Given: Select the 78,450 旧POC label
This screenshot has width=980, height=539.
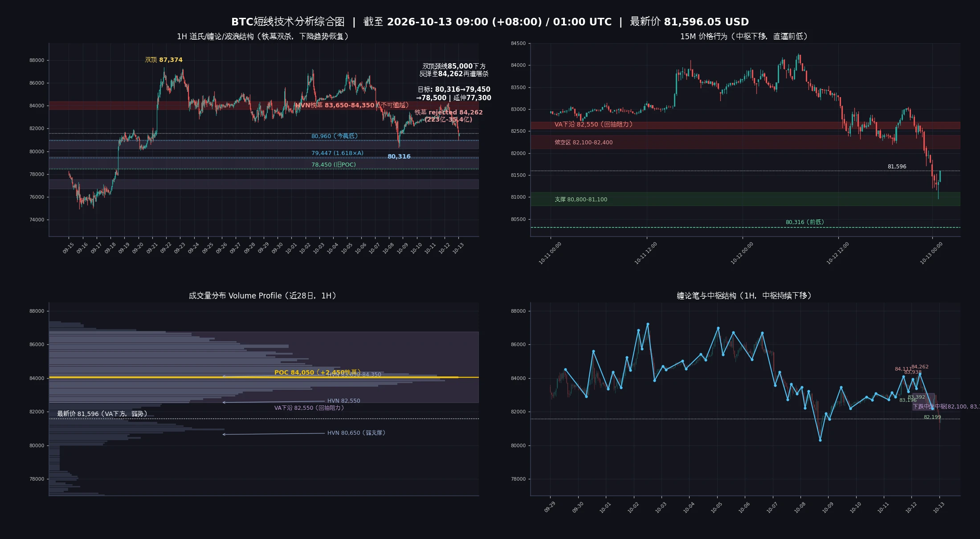Looking at the screenshot, I should coord(334,164).
